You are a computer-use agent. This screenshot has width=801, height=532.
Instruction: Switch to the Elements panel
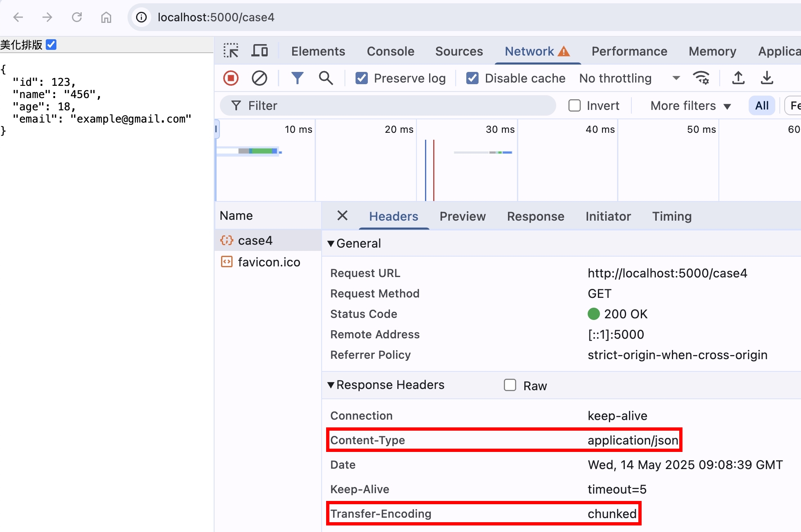click(x=318, y=51)
